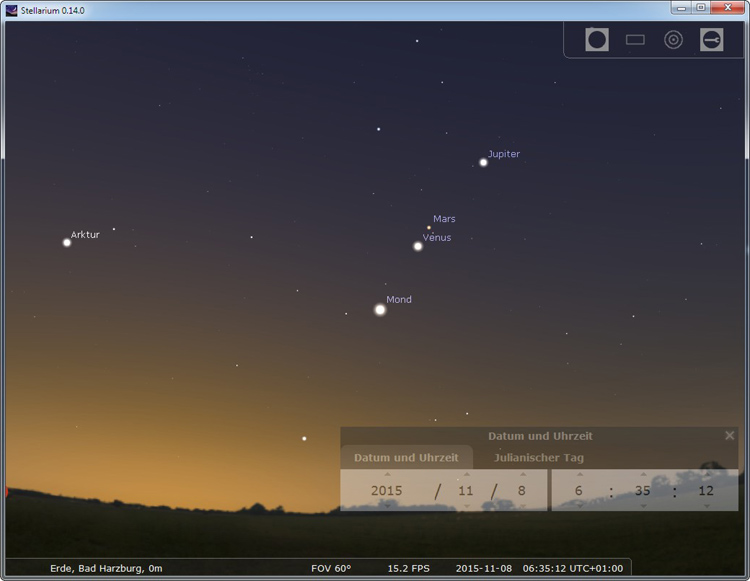Screen dimensions: 750x581
Task: Switch to the Julianischer Tag tab
Action: coord(538,458)
